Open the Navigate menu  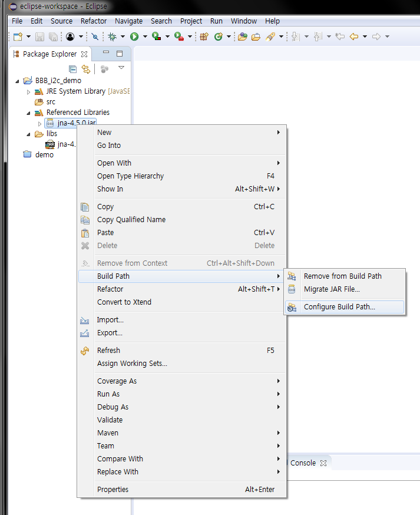[x=129, y=21]
